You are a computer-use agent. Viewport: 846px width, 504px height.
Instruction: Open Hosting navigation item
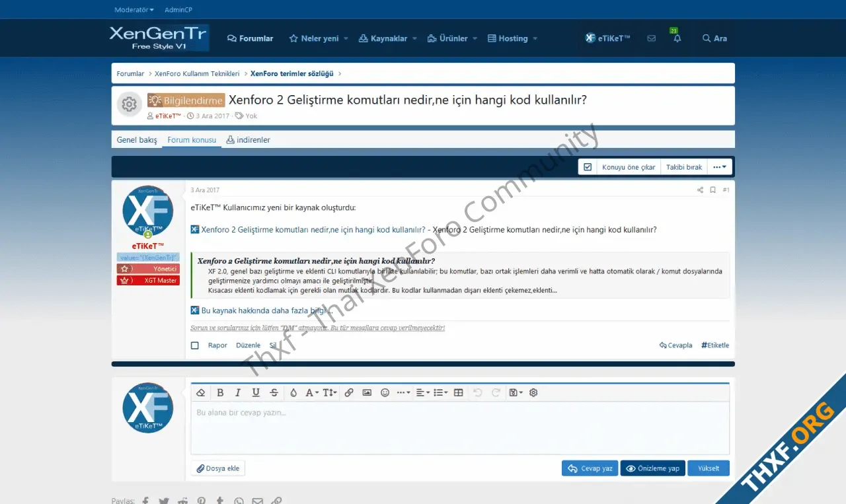pyautogui.click(x=508, y=38)
